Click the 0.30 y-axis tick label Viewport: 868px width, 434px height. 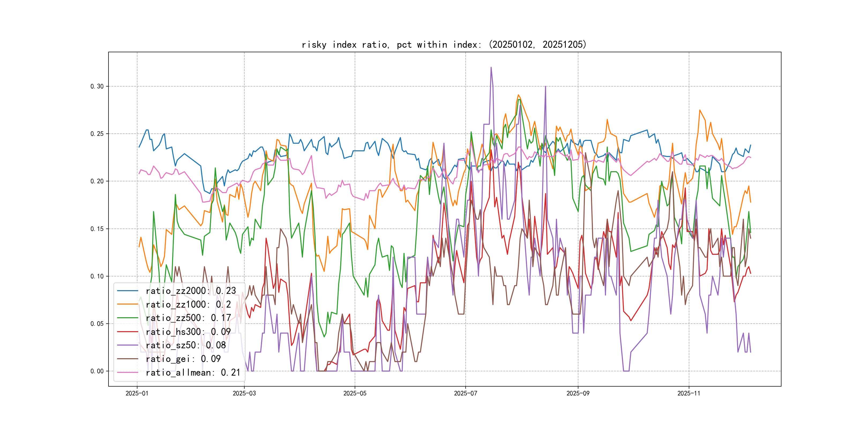point(97,86)
